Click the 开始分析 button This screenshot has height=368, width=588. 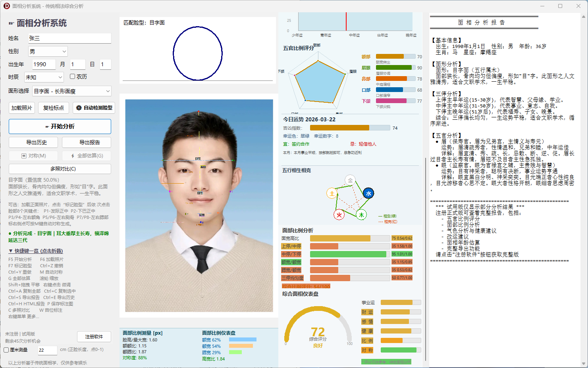coord(60,126)
